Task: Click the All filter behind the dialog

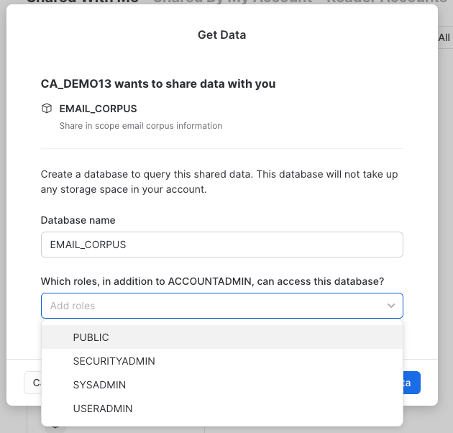Action: tap(444, 38)
